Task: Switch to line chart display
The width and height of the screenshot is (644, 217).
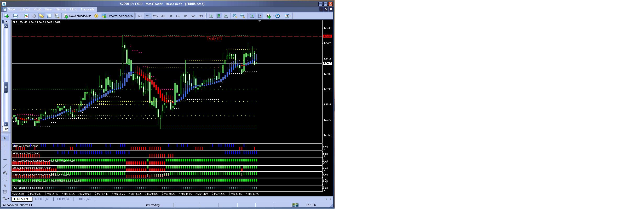Action: tap(226, 16)
